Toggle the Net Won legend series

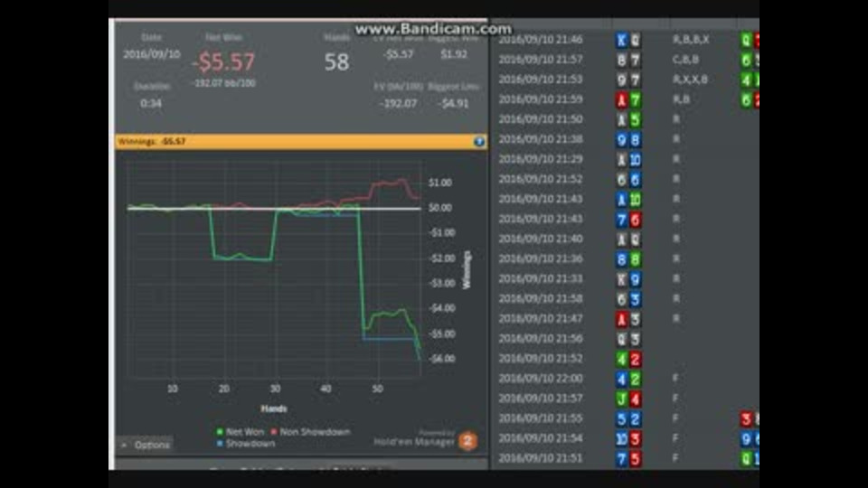point(241,432)
